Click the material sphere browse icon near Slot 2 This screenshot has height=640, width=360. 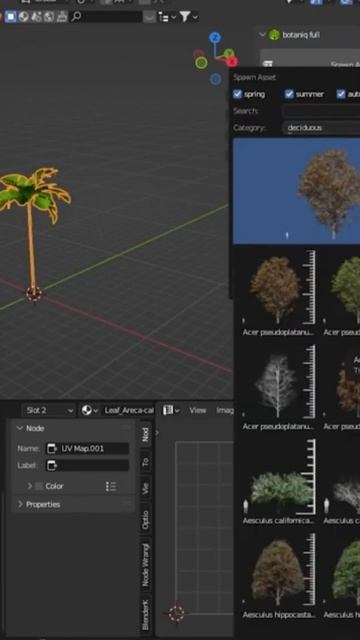[x=87, y=410]
